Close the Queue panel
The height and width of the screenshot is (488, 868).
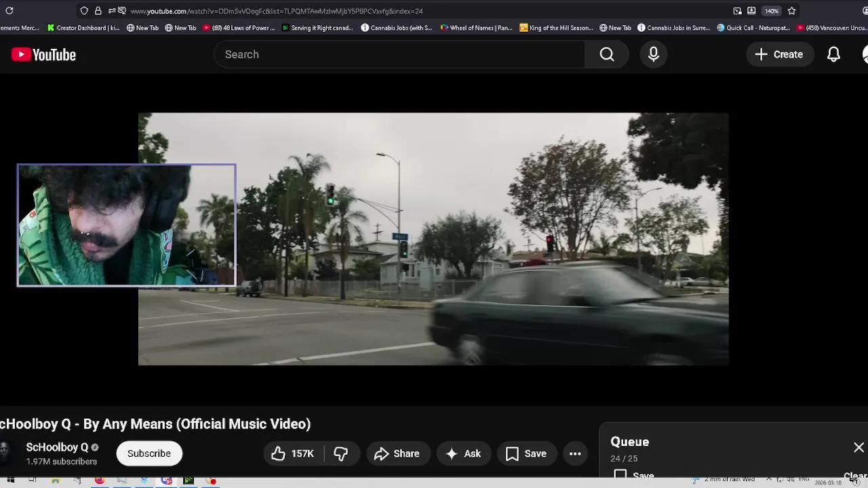(859, 447)
